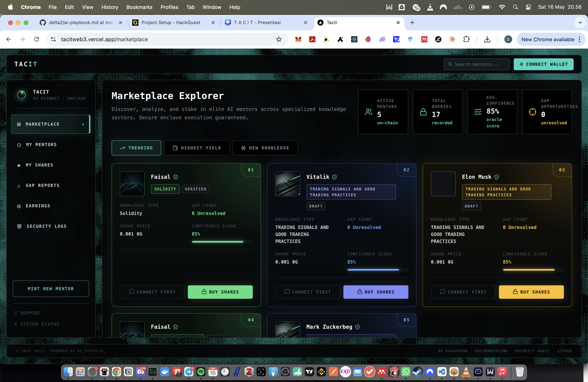Open the site information icon in address bar
The height and width of the screenshot is (382, 588).
pos(53,39)
